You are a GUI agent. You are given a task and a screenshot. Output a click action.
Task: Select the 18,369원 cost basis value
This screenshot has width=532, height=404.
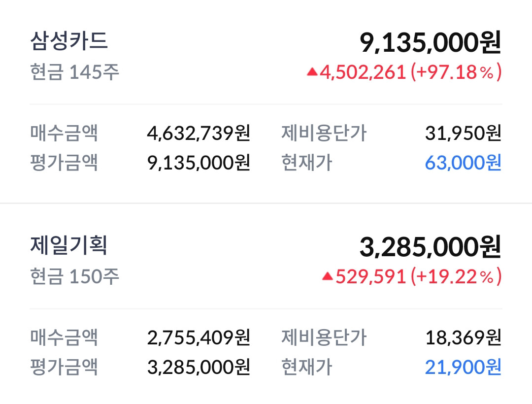coord(463,337)
